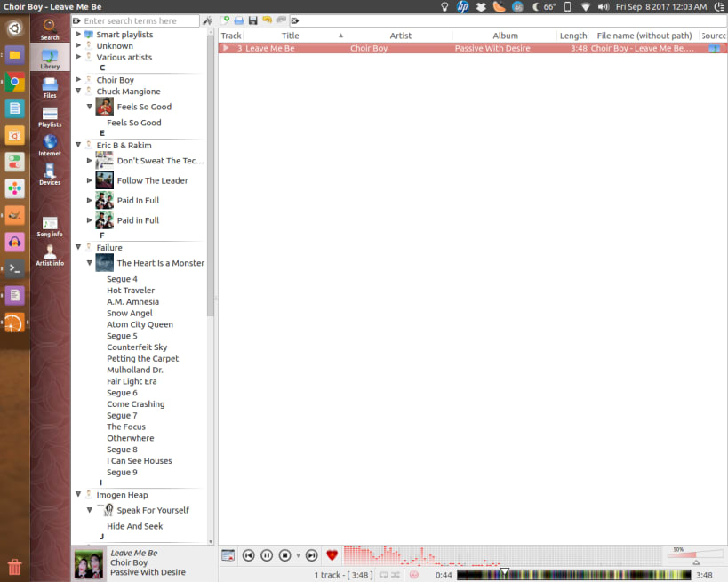728x582 pixels.
Task: Open the system volume indicator
Action: (x=603, y=7)
